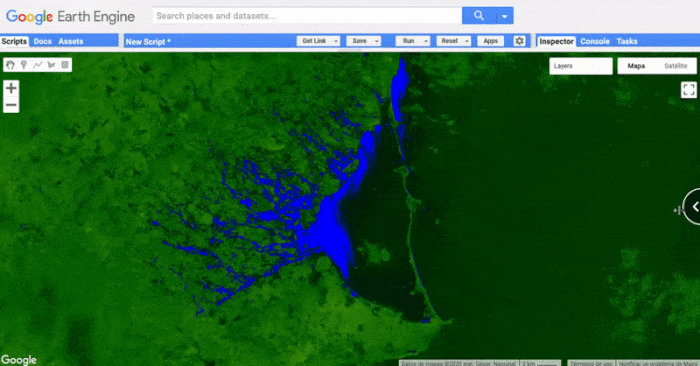This screenshot has width=700, height=366.
Task: Switch map base to Satélite
Action: pos(675,66)
